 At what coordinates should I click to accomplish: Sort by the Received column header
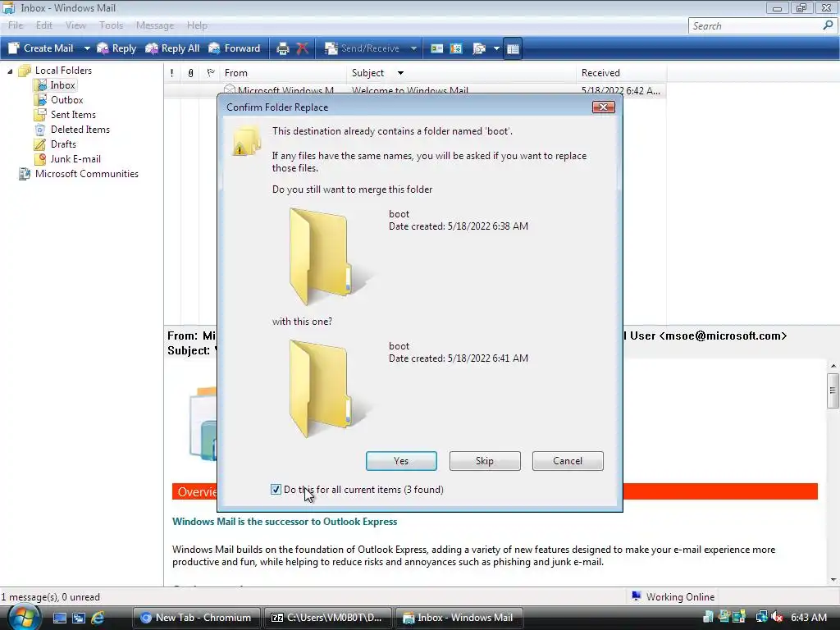[622, 73]
